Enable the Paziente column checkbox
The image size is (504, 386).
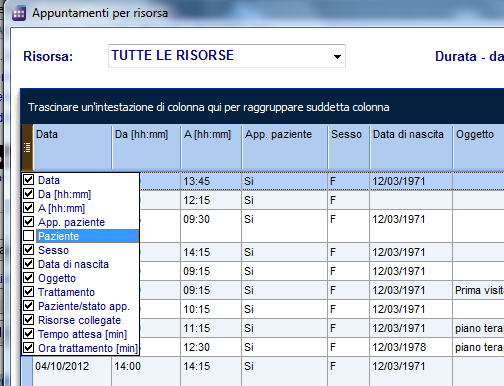tap(29, 236)
